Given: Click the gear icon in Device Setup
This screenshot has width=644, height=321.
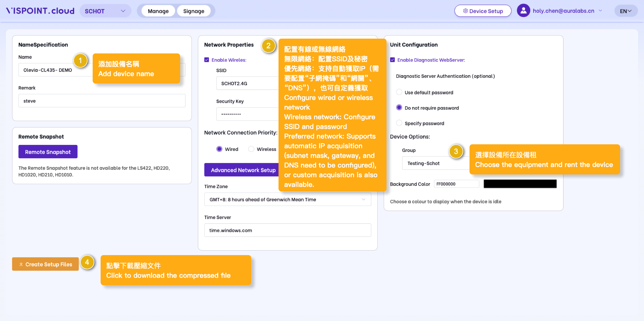Looking at the screenshot, I should (465, 11).
